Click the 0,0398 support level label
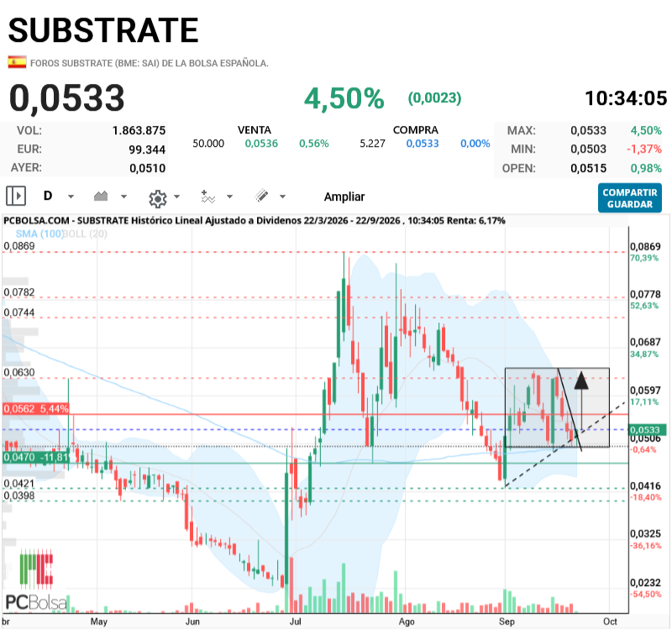Viewport: 672px width, 629px height. point(19,495)
